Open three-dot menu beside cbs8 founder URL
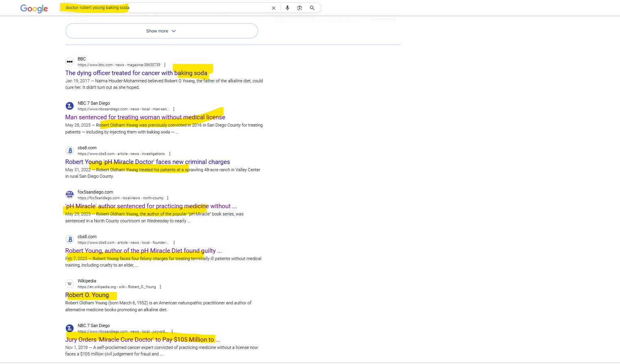The width and height of the screenshot is (620, 364). pyautogui.click(x=174, y=243)
